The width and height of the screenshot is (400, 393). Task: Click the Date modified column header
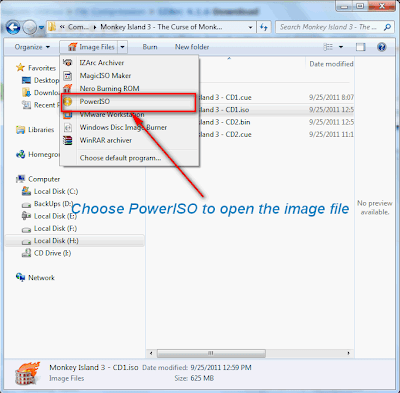[331, 64]
